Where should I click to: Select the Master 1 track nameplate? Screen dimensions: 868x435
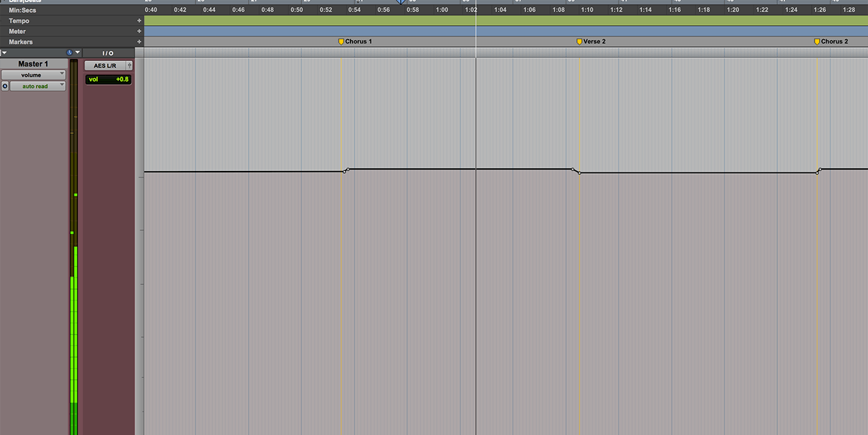(33, 63)
